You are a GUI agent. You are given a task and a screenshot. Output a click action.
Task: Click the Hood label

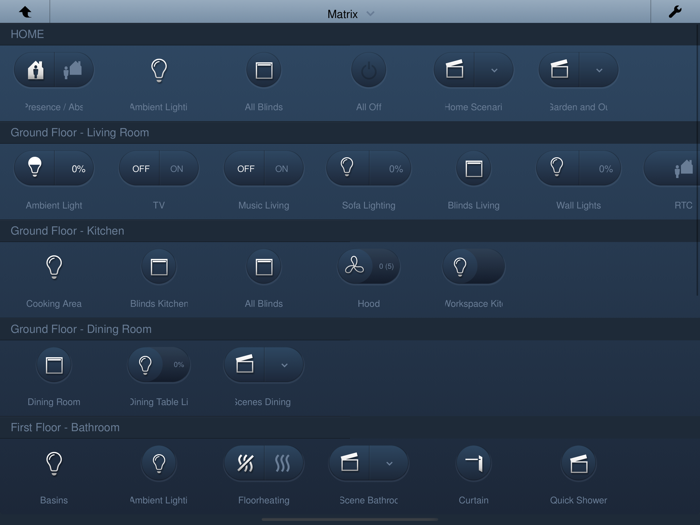369,304
